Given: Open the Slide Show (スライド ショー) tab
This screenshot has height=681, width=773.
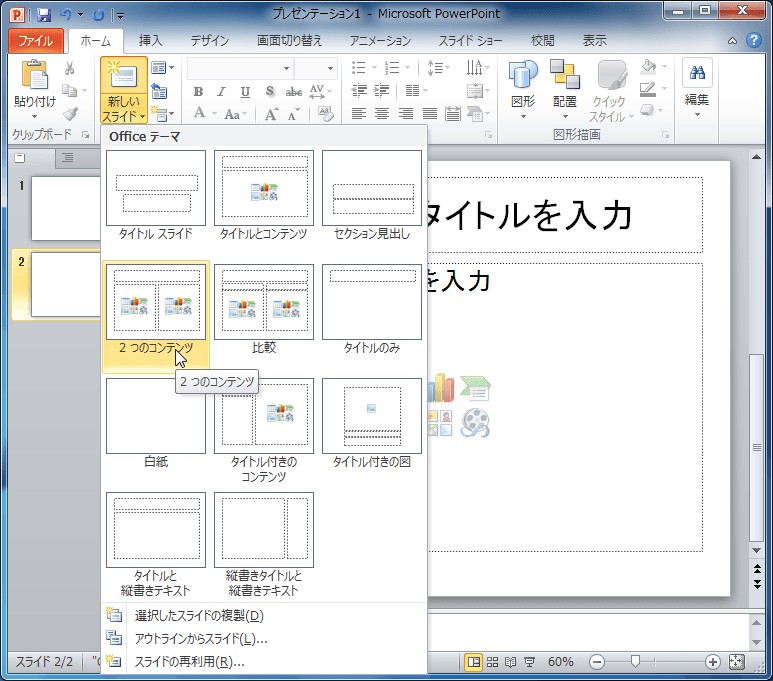Looking at the screenshot, I should [470, 40].
